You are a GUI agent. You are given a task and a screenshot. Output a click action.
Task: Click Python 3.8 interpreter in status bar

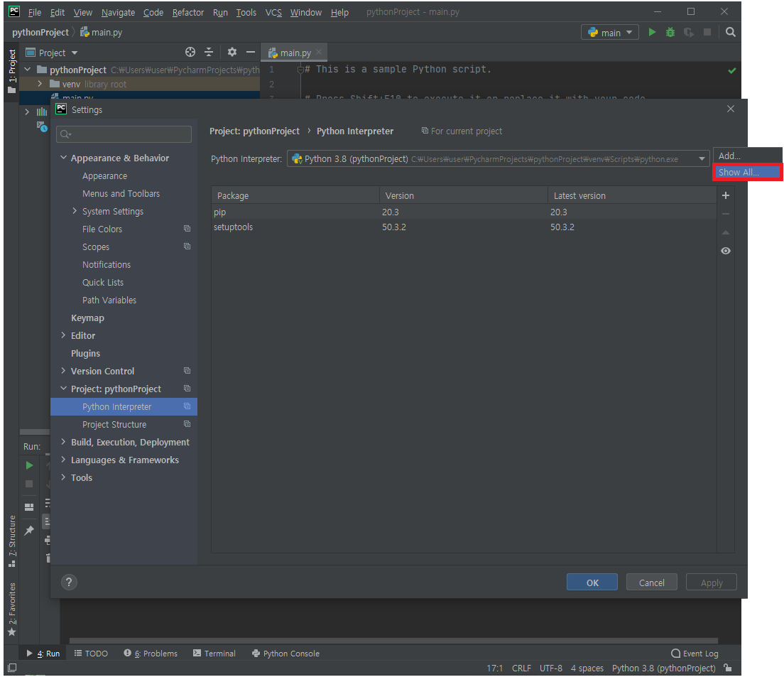tap(663, 668)
